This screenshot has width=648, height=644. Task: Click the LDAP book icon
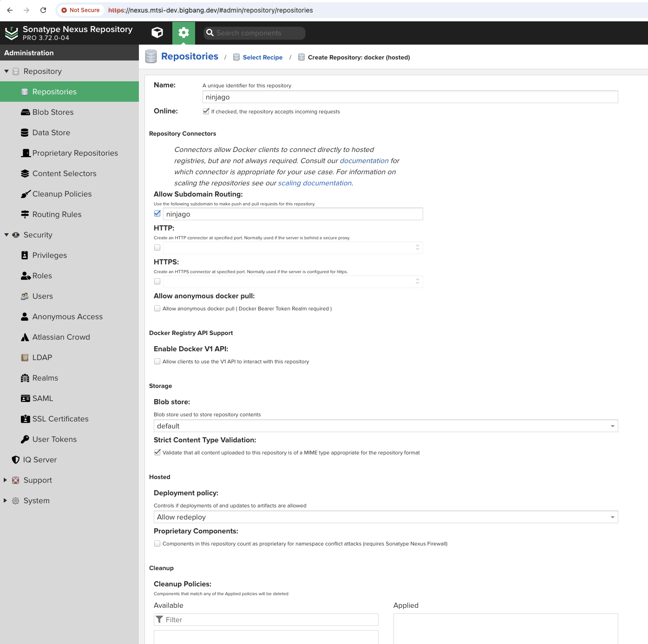25,358
